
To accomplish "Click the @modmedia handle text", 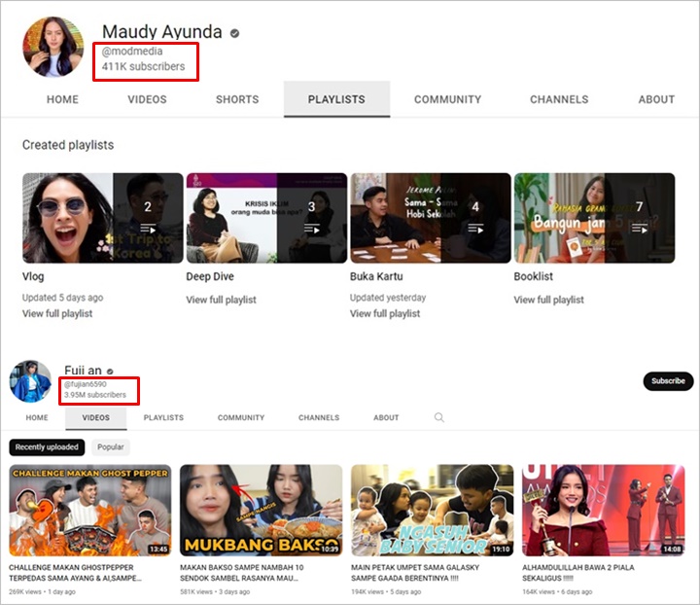I will tap(132, 52).
